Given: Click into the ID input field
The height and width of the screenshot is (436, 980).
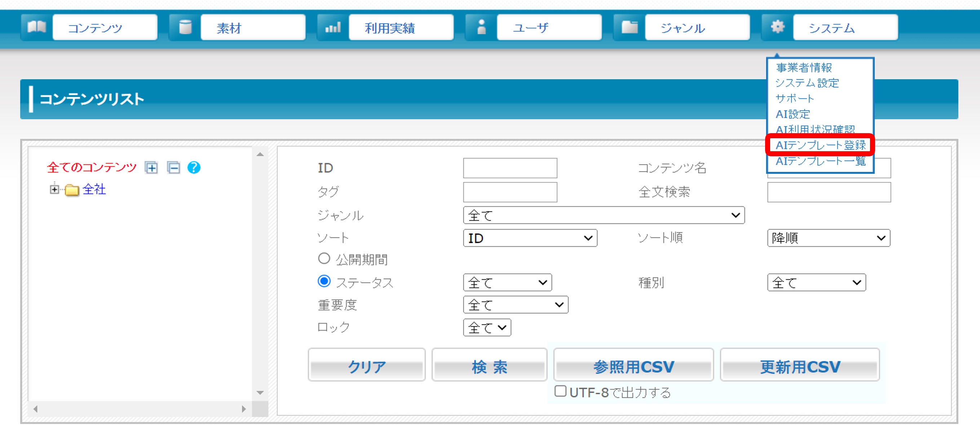Looking at the screenshot, I should (510, 168).
